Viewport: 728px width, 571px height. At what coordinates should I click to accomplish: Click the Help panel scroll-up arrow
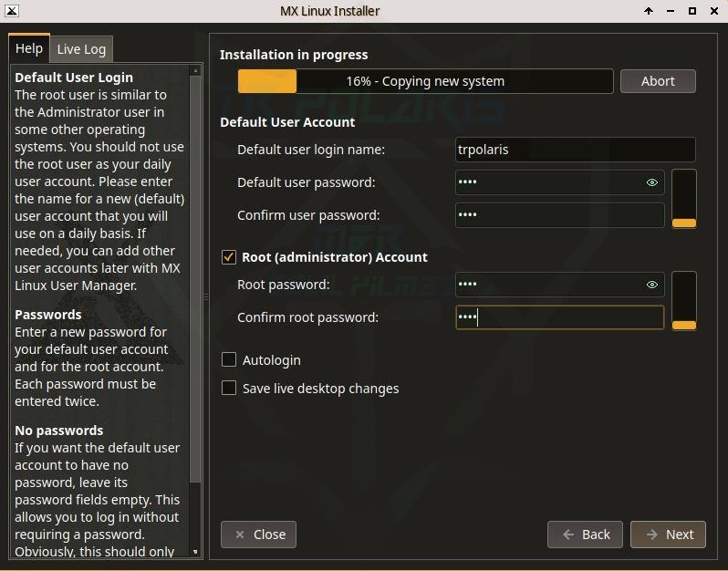click(195, 70)
